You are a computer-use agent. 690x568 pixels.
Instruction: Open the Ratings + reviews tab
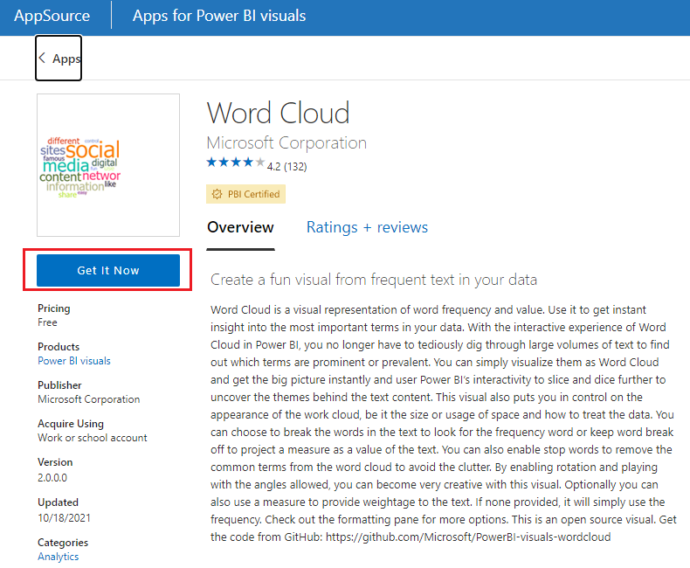(367, 227)
